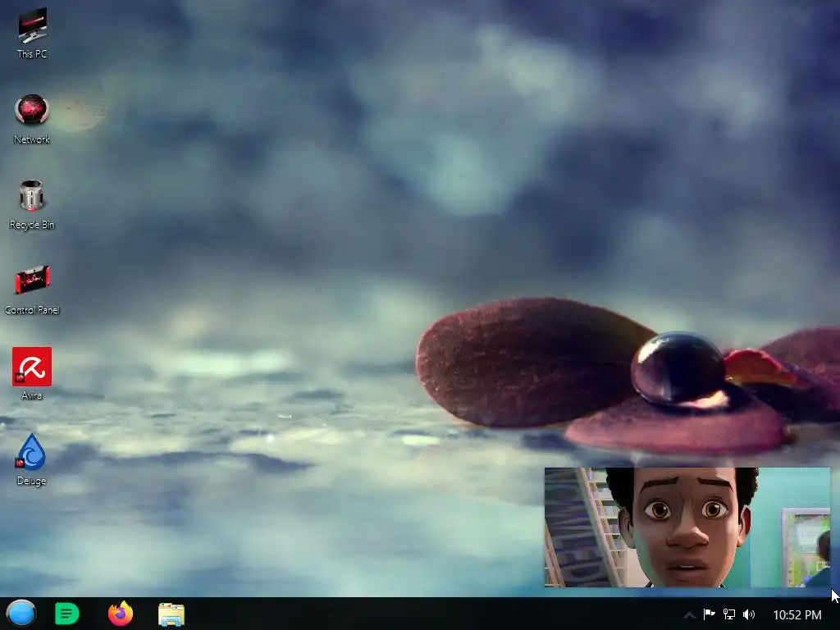Select the Network desktop icon
Image resolution: width=840 pixels, height=630 pixels.
[32, 110]
